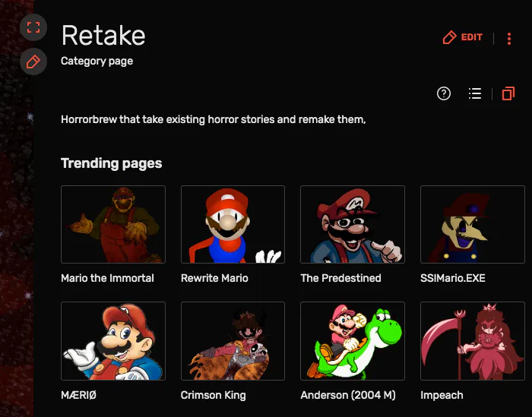Open the SSIMario.EXE thumbnail image

[472, 224]
